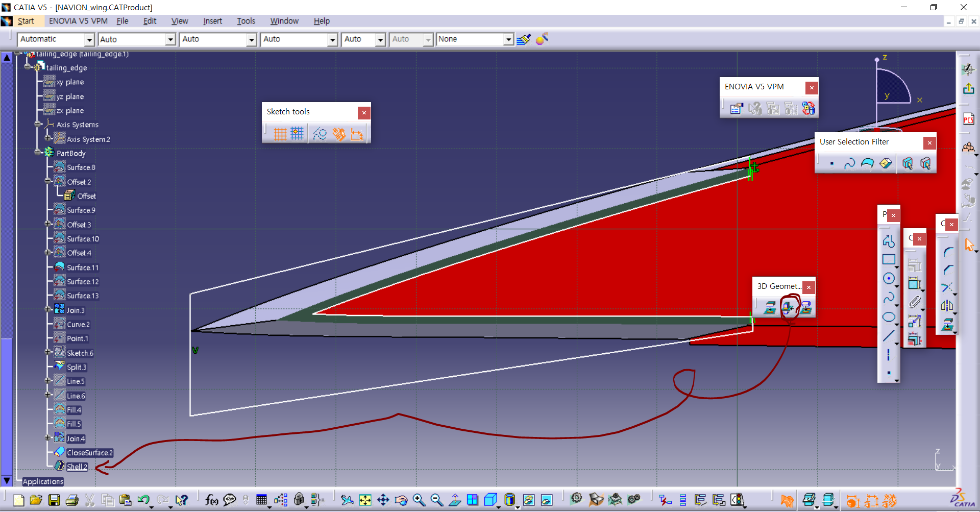The image size is (980, 512).
Task: Click the Exit workbench icon
Action: click(968, 89)
